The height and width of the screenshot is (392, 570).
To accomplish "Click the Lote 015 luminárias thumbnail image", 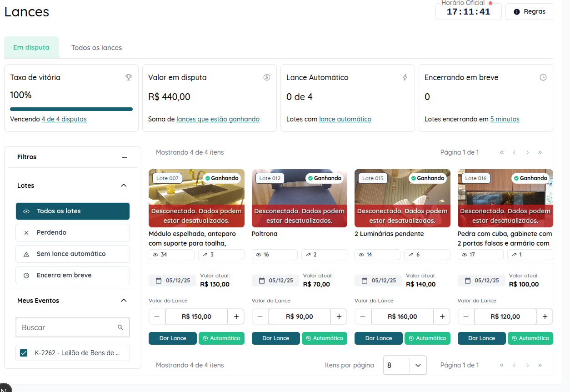I will pos(402,192).
